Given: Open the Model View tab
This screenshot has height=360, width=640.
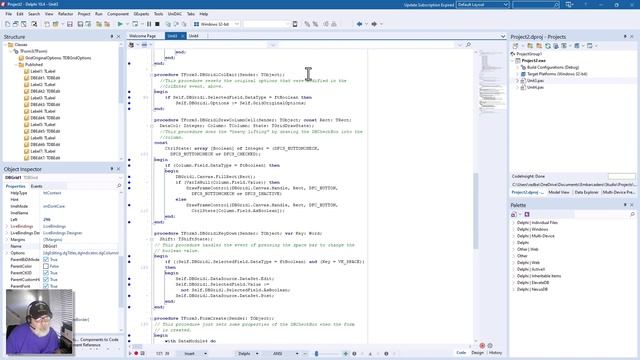Looking at the screenshot, I should pos(558,192).
